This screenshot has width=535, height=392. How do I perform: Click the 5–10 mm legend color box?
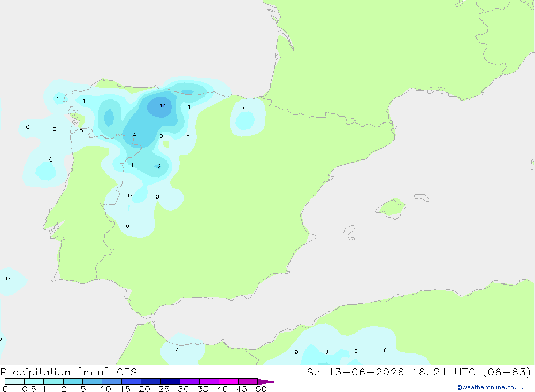coord(93,381)
